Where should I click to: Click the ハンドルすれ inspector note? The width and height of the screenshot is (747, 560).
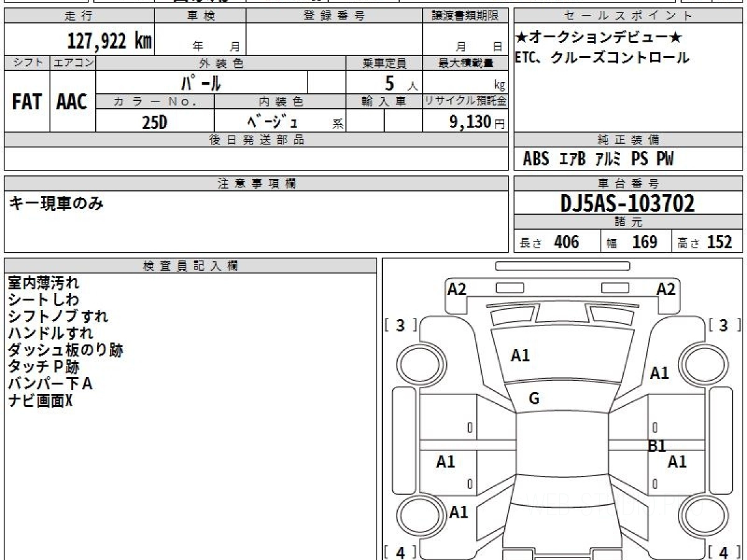pyautogui.click(x=51, y=333)
